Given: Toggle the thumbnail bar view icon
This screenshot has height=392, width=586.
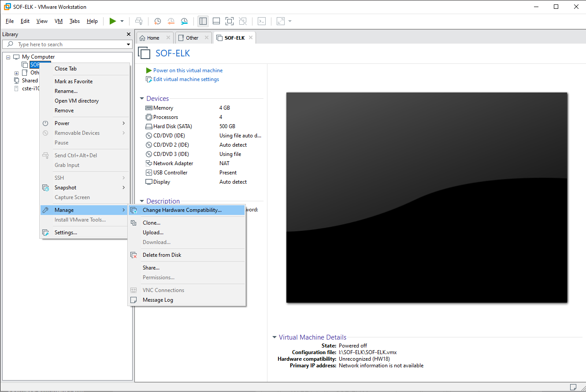Looking at the screenshot, I should [x=216, y=21].
